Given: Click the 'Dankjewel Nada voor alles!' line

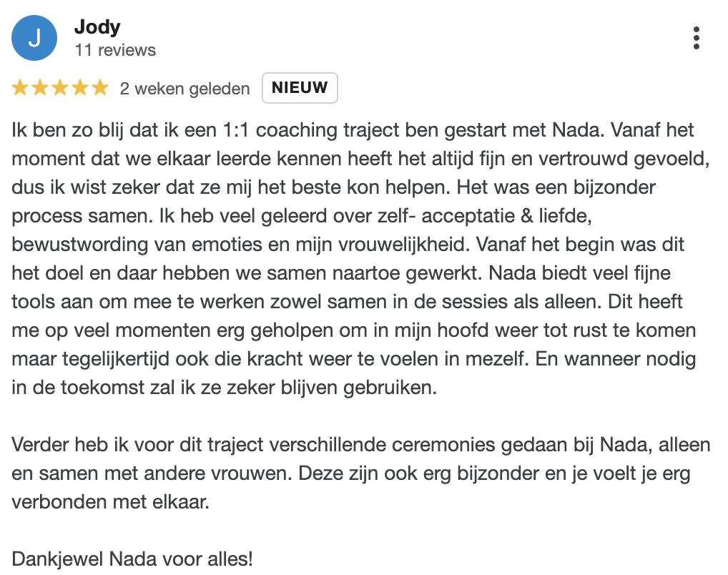Looking at the screenshot, I should pyautogui.click(x=132, y=560).
